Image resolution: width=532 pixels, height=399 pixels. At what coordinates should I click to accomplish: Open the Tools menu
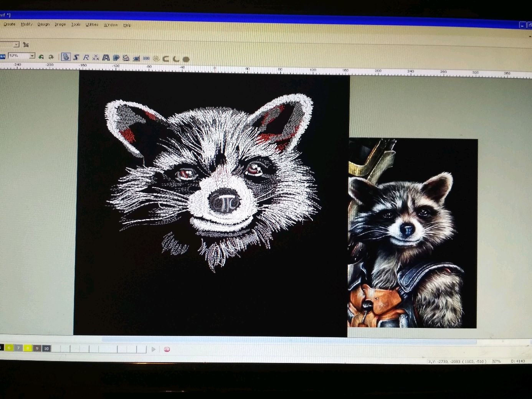click(x=76, y=25)
